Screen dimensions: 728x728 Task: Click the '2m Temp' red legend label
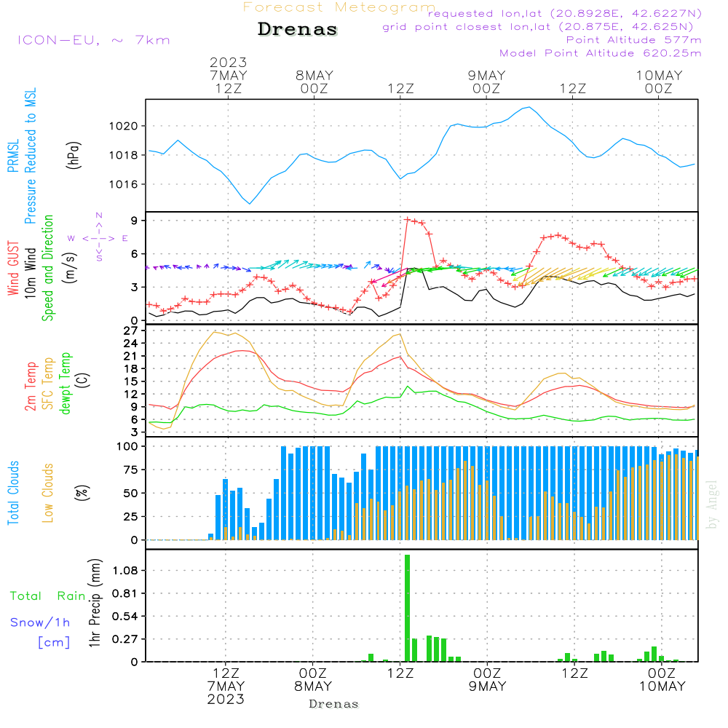[x=30, y=387]
